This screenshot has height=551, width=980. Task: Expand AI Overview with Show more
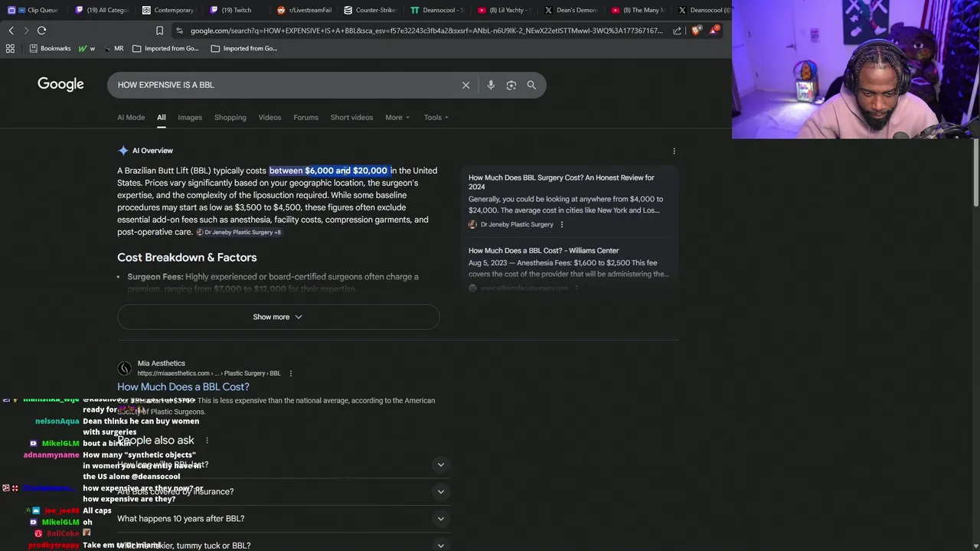pyautogui.click(x=278, y=317)
